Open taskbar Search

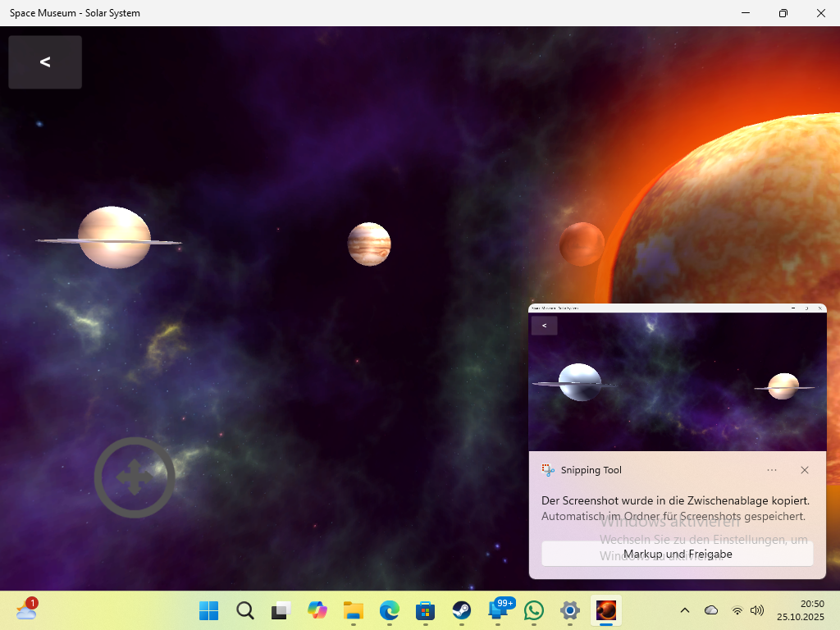[x=245, y=610]
